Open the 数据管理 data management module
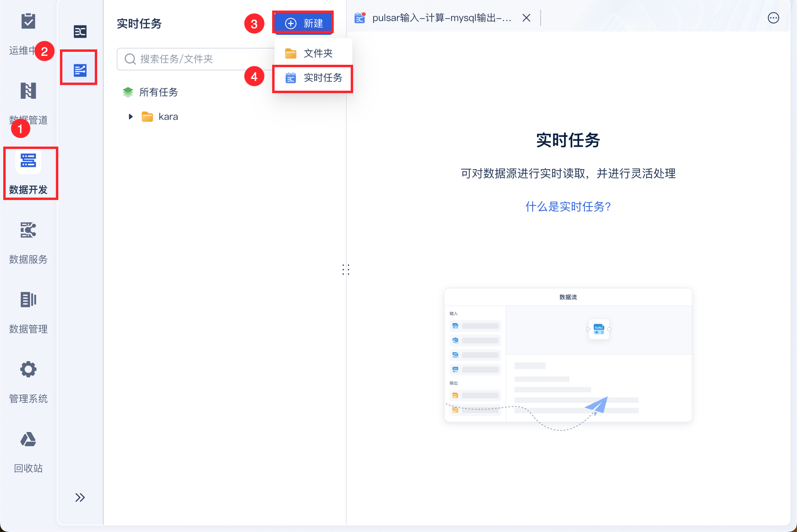This screenshot has width=797, height=532. [28, 300]
